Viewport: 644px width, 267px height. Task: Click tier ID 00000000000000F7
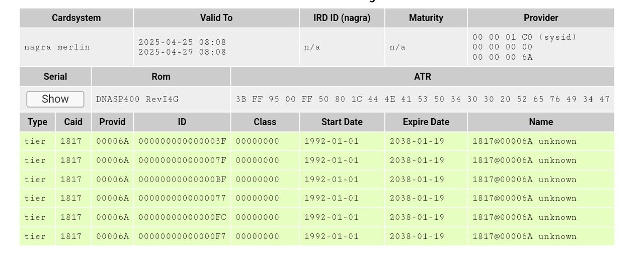pyautogui.click(x=182, y=236)
